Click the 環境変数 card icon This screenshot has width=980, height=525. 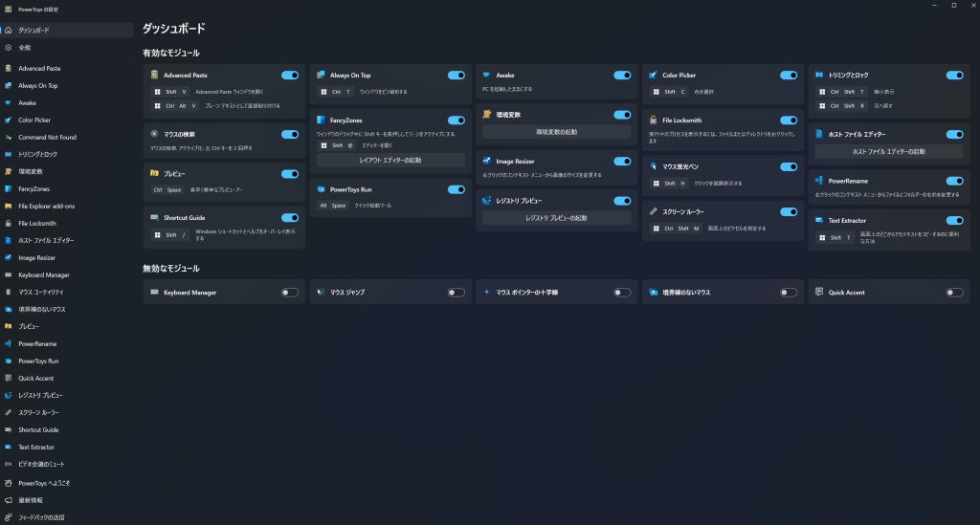(x=487, y=114)
